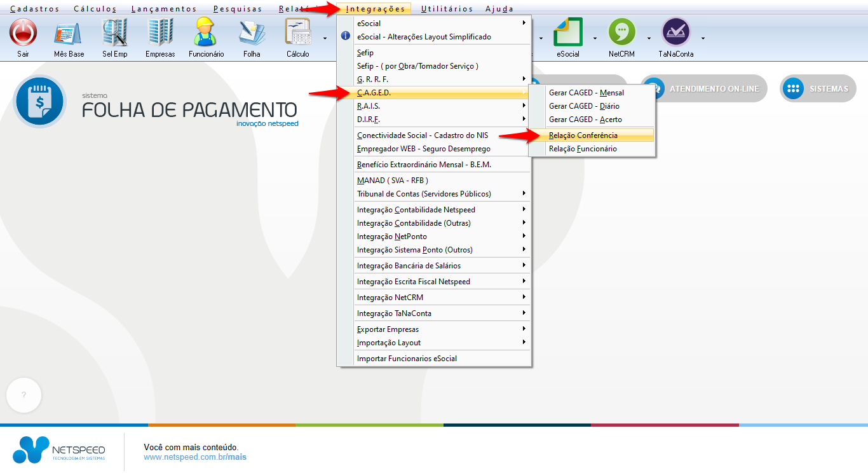Click the SISTEMAS button

pyautogui.click(x=818, y=89)
